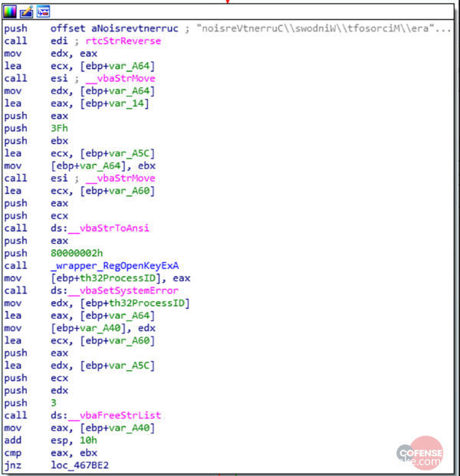Click the 'push 3Fh' instruction
Screen dimensions: 460x476
(x=36, y=129)
